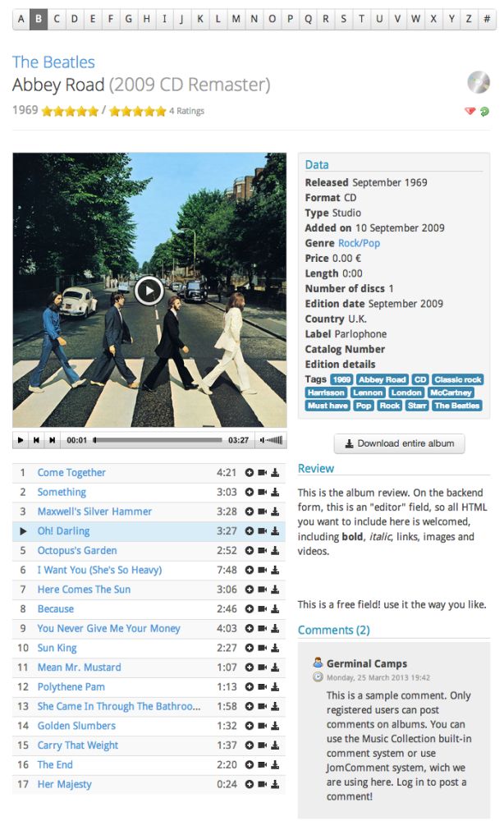The width and height of the screenshot is (504, 821).
Task: Skip to the next track in the player
Action: tap(52, 440)
